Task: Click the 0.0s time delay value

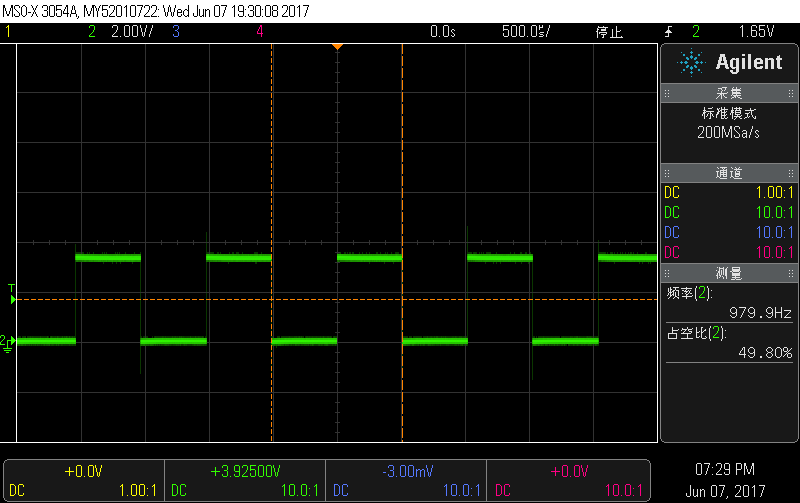Action: (442, 32)
